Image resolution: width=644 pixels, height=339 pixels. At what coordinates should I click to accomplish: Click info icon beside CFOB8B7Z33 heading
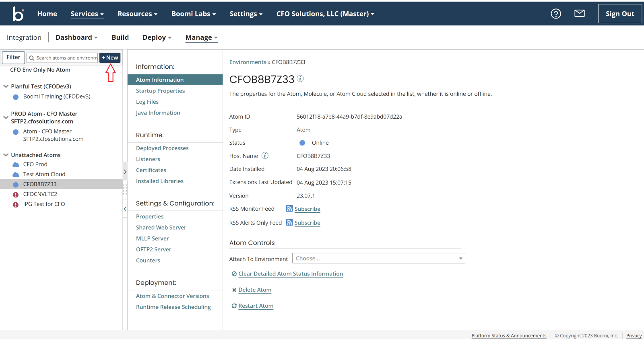300,79
